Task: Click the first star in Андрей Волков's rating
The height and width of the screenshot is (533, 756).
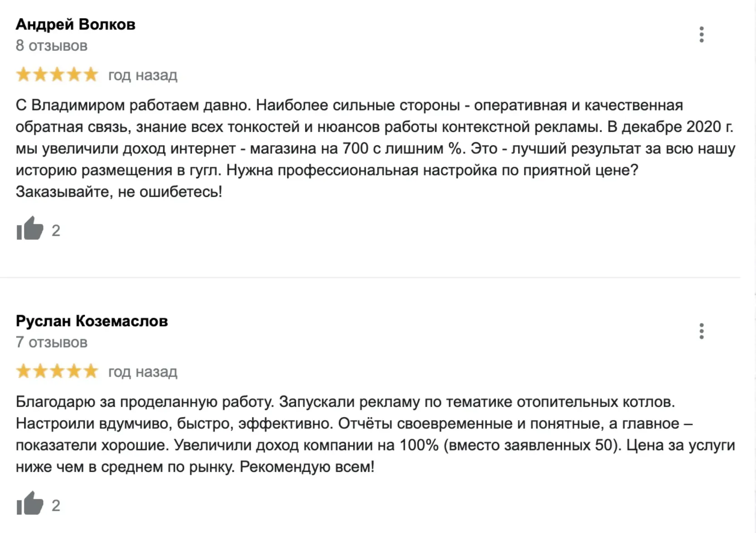Action: click(x=23, y=74)
